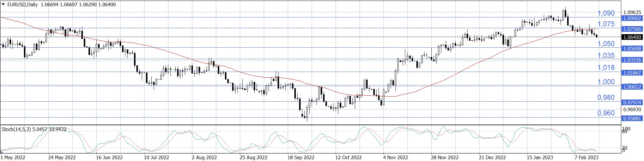Click the EURUSD,Daily chart title text
Screen dimensions: 644x161
[22, 4]
